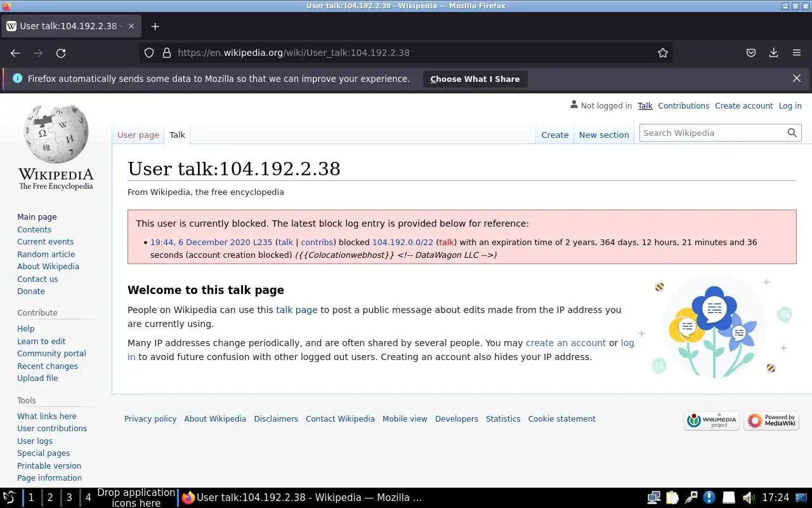Select the User talk browser tab
The image size is (812, 508).
(x=70, y=26)
